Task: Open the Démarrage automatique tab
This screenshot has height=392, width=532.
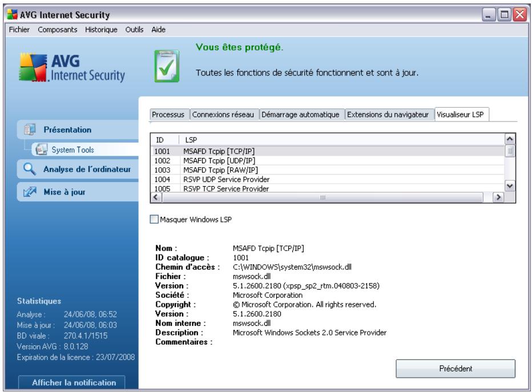Action: tap(300, 115)
